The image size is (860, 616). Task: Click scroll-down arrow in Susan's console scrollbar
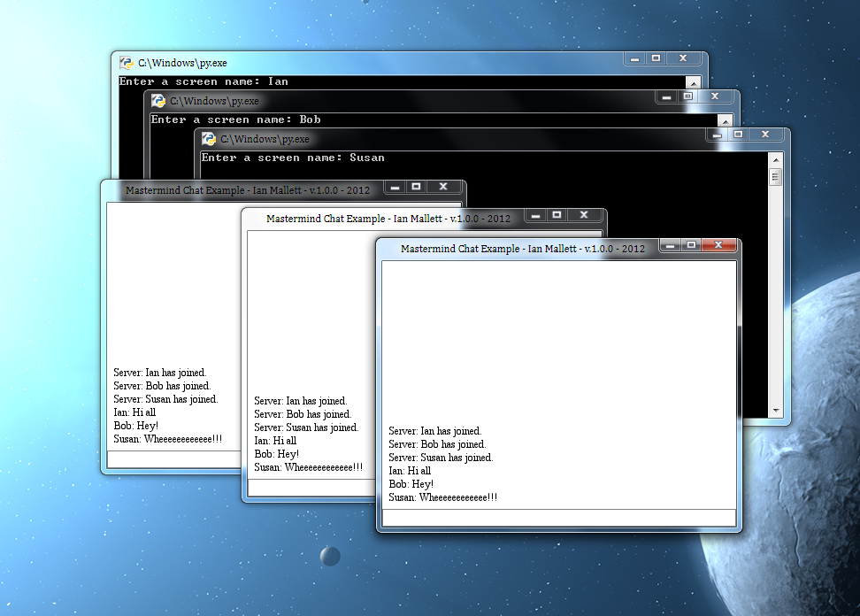pos(775,411)
